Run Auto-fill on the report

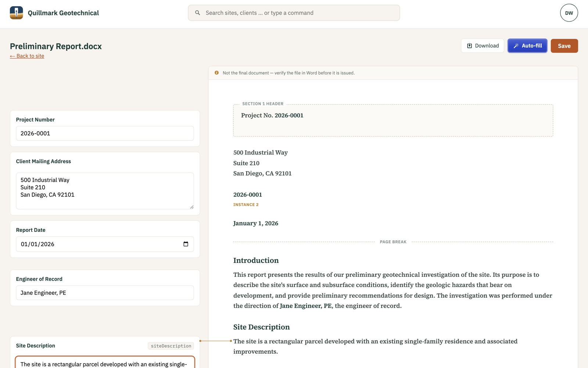click(527, 46)
